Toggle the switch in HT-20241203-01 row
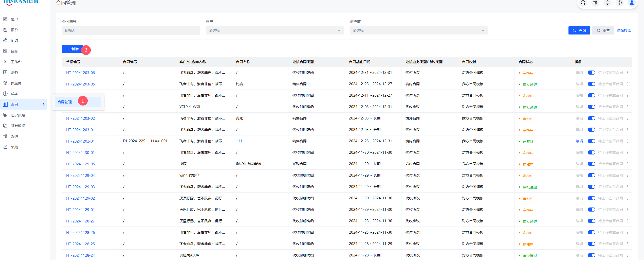Viewport: 644px width, 260px height. coord(592,130)
